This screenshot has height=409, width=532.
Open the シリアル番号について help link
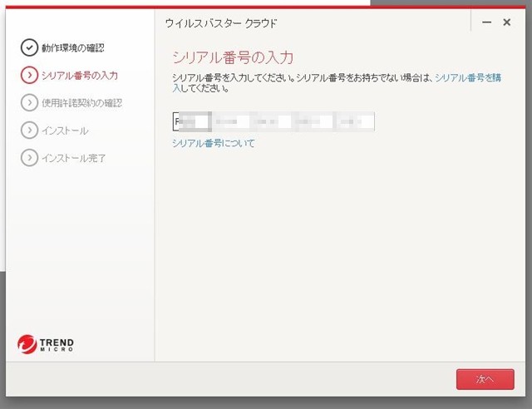(214, 143)
